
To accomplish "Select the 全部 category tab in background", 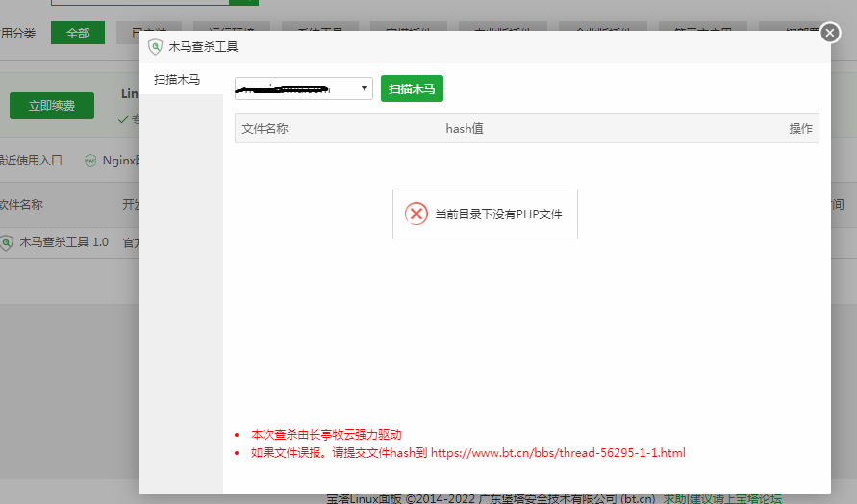I will [x=78, y=34].
